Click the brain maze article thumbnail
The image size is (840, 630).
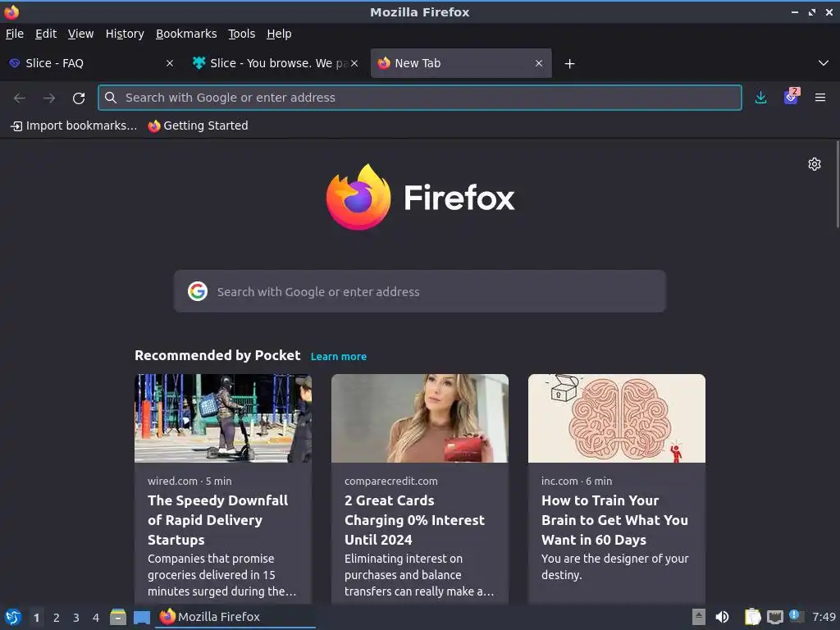point(617,418)
